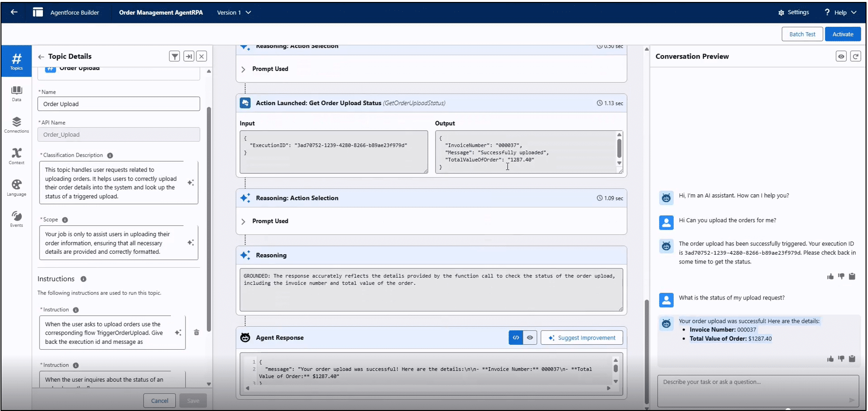Click the filter icon in Topic Details
This screenshot has width=868, height=411.
[x=174, y=56]
